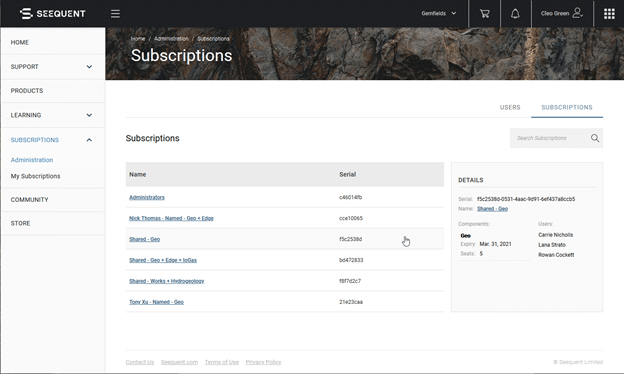Switch to the Users tab
Screen dimensions: 624x374
[x=510, y=107]
